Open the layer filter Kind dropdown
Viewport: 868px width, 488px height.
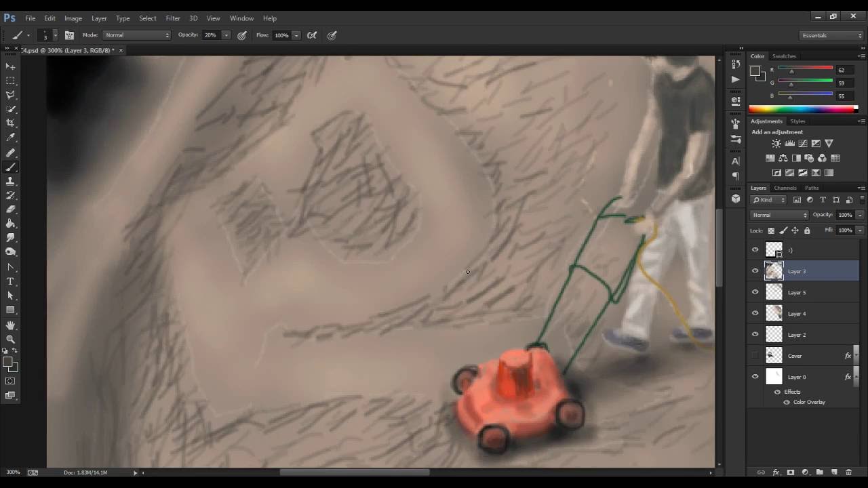click(x=769, y=200)
